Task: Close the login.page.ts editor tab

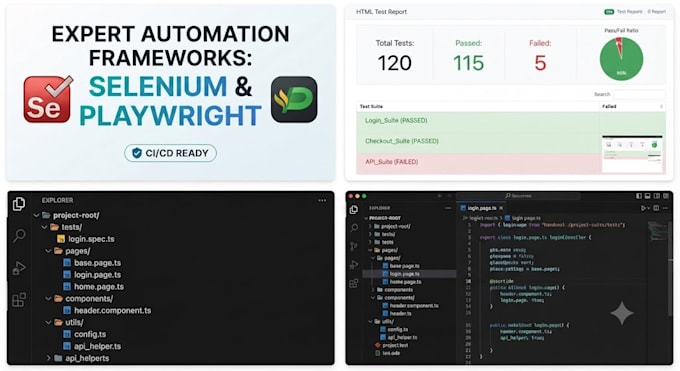Action: click(501, 208)
